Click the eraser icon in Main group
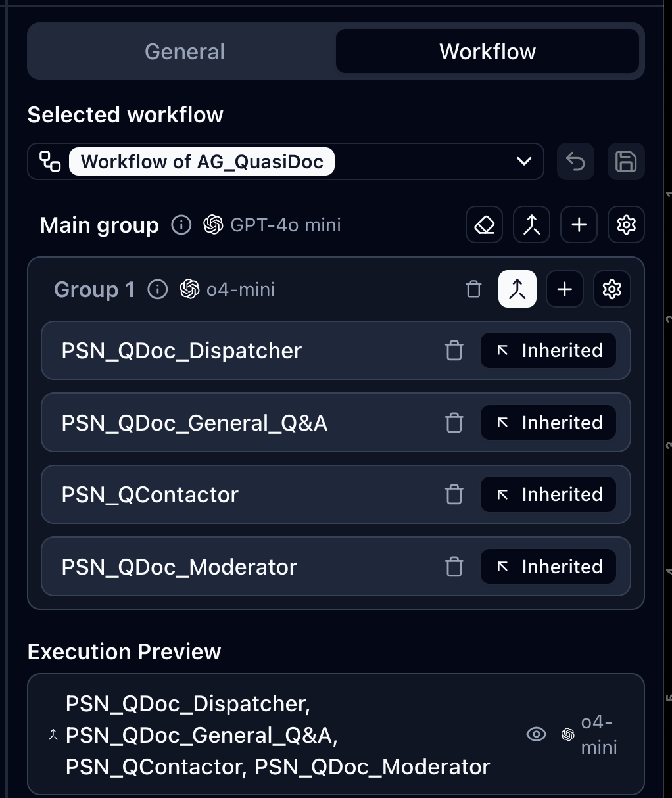This screenshot has height=798, width=672. [485, 225]
